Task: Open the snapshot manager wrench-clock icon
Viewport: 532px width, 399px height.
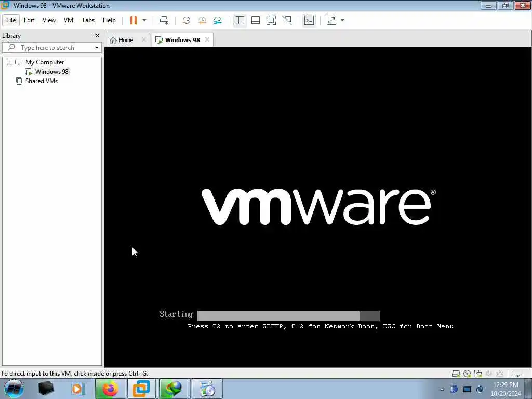Action: [x=218, y=20]
